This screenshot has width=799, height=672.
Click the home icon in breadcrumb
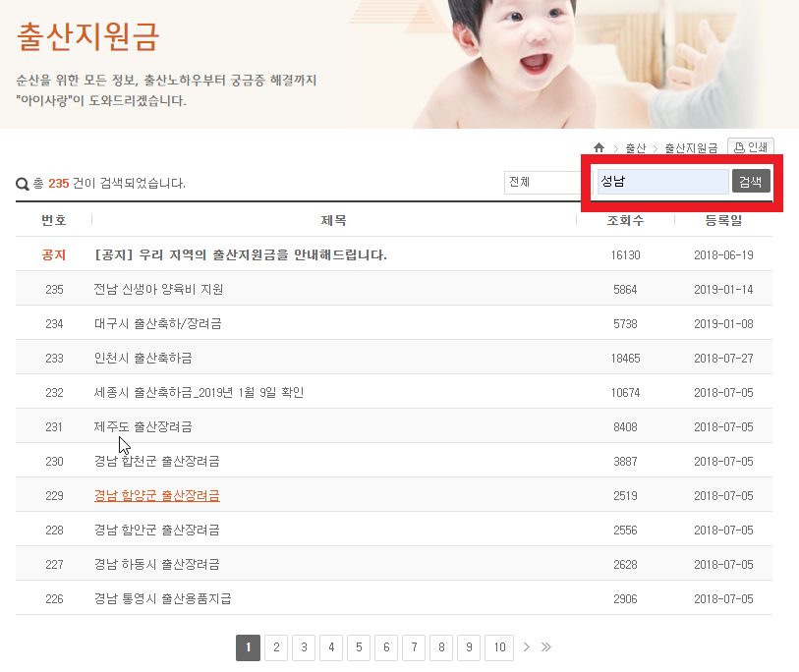[x=599, y=148]
